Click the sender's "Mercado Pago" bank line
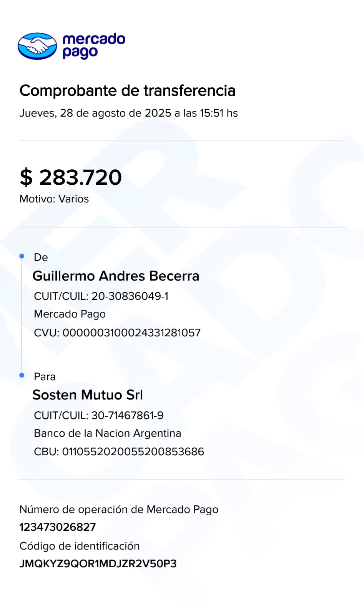This screenshot has width=364, height=605. 70,314
